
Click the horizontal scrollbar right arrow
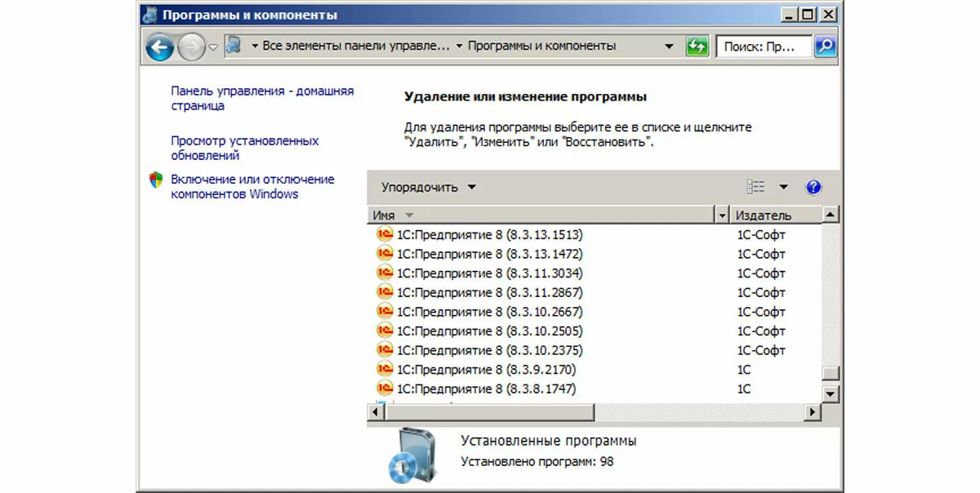coord(812,412)
